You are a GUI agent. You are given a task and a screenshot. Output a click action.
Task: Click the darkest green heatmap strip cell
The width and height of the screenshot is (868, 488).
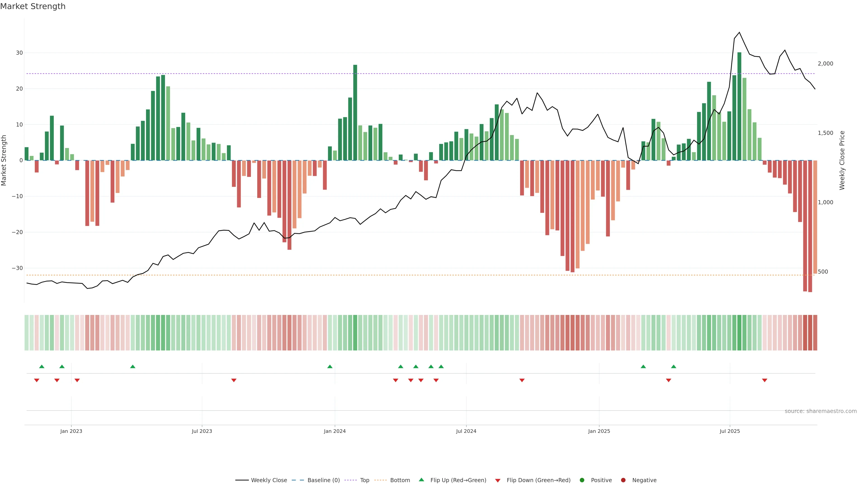coord(739,332)
